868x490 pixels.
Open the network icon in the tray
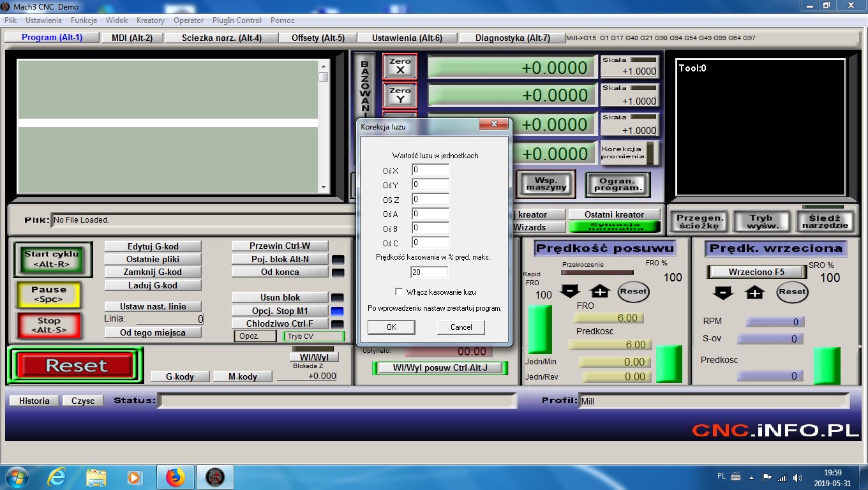[782, 477]
